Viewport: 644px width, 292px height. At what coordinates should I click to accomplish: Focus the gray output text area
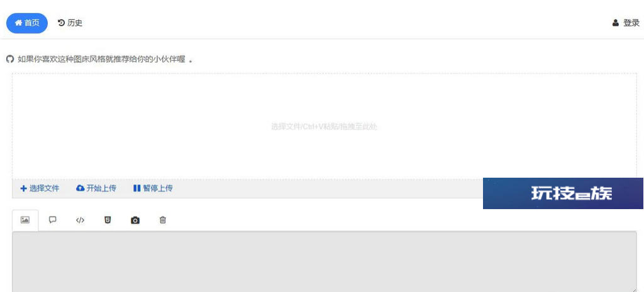point(324,262)
